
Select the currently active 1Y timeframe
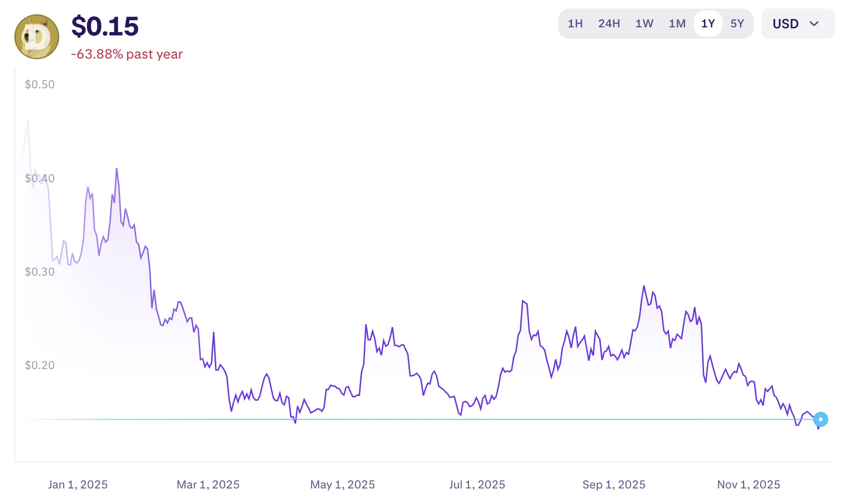(x=707, y=23)
